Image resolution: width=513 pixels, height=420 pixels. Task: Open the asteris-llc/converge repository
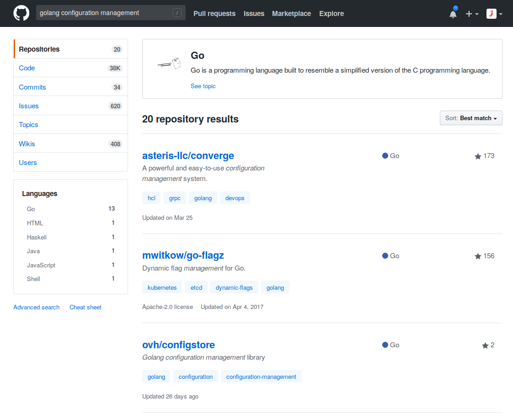188,156
